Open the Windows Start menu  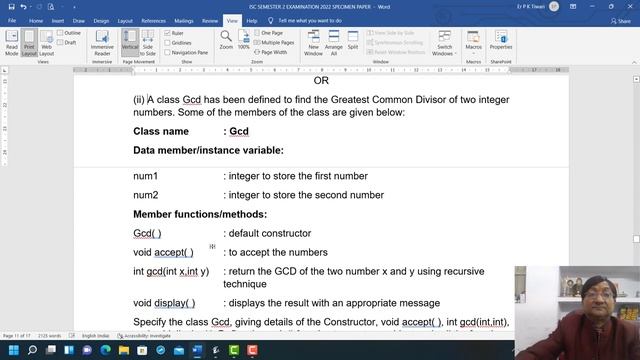[x=14, y=350]
